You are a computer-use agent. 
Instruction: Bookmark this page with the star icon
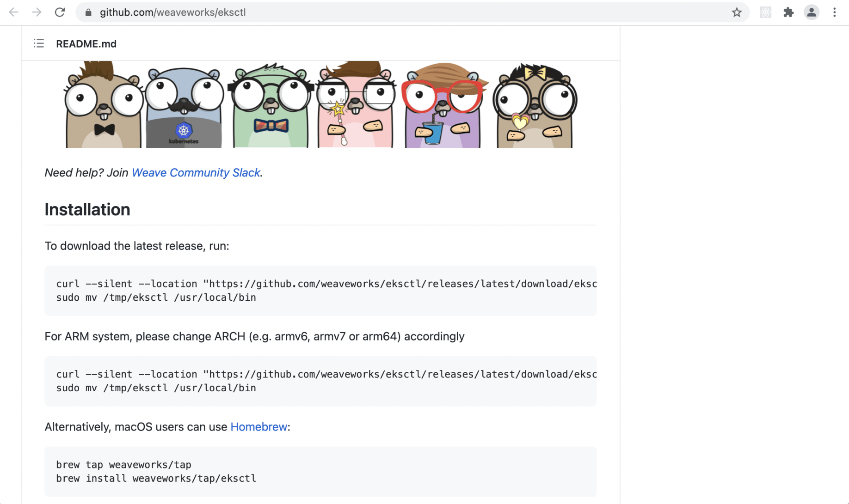[x=737, y=12]
